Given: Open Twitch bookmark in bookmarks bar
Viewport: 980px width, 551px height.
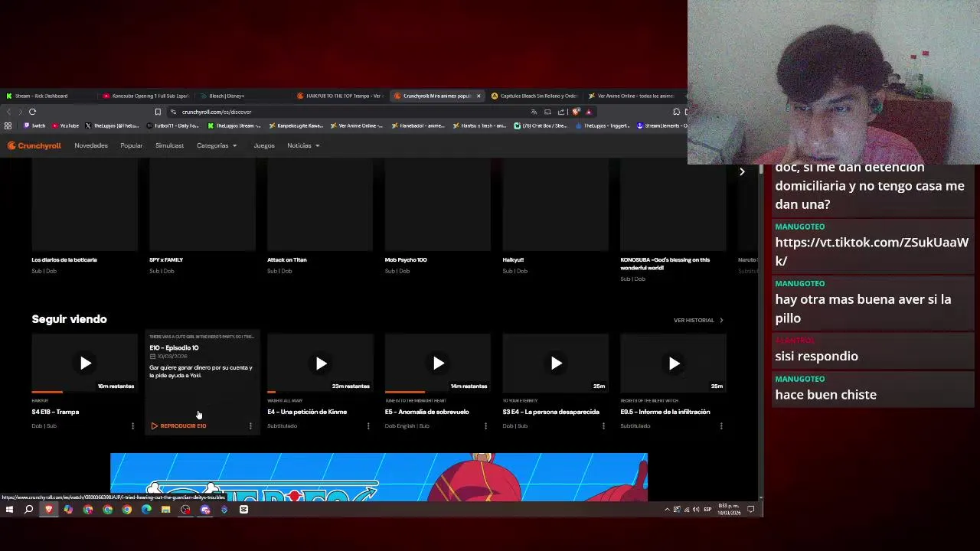Looking at the screenshot, I should 34,126.
